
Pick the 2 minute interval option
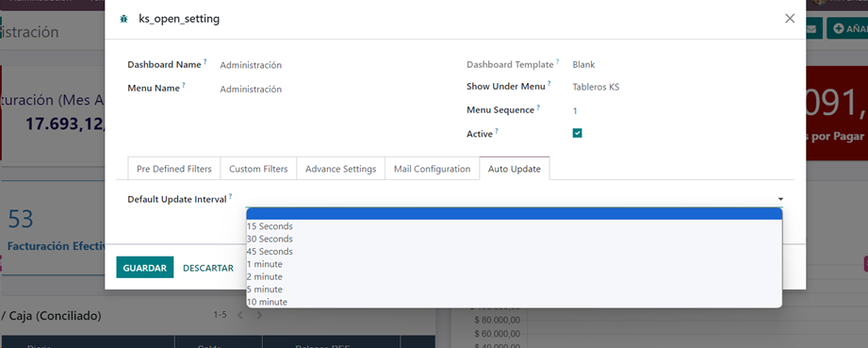click(x=515, y=277)
